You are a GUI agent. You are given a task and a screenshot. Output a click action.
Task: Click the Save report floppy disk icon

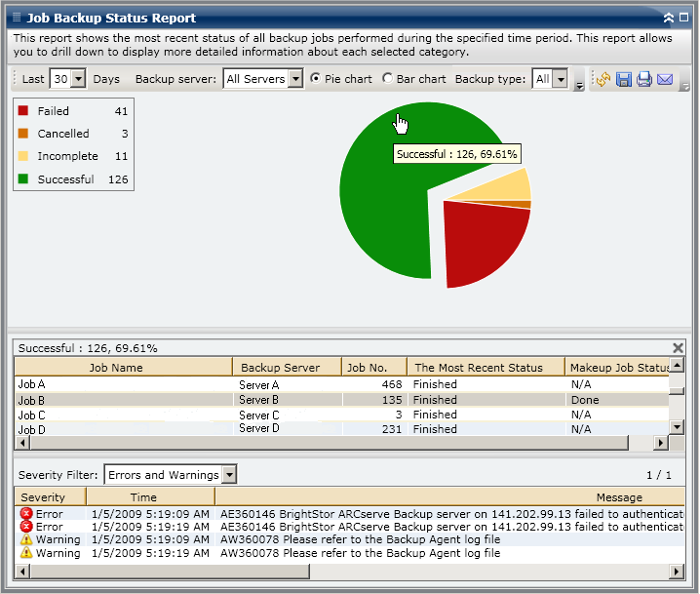(x=623, y=79)
